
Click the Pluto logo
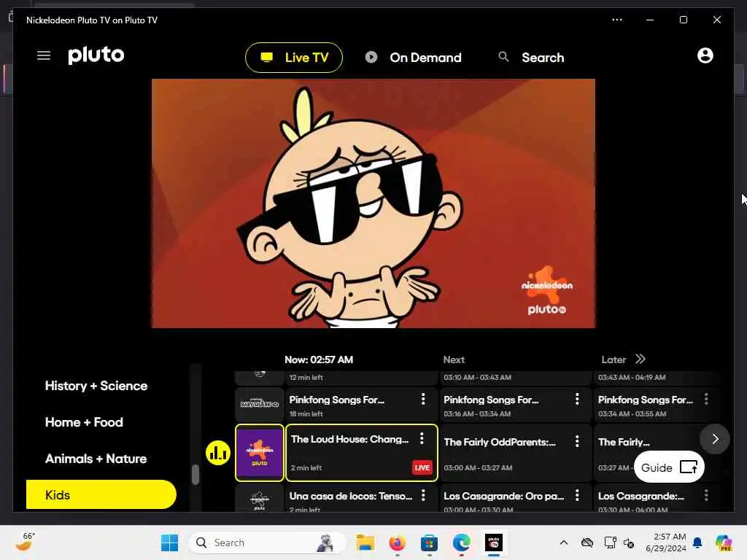coord(96,55)
